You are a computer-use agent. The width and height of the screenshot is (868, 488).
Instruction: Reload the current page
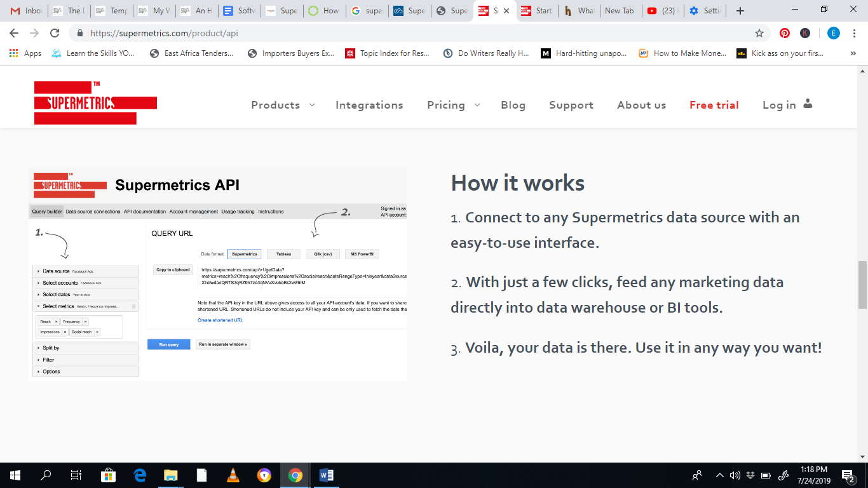(x=55, y=33)
